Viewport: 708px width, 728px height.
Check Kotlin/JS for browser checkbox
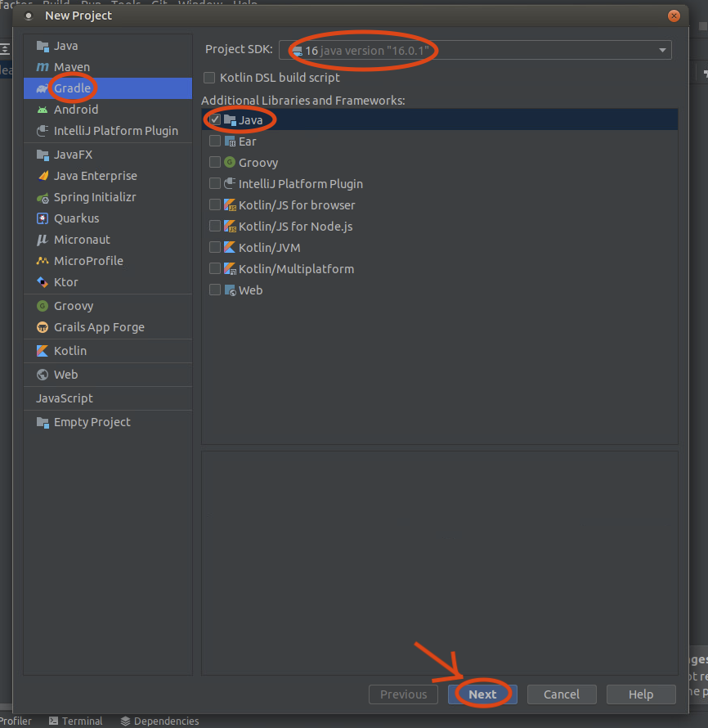coord(215,204)
